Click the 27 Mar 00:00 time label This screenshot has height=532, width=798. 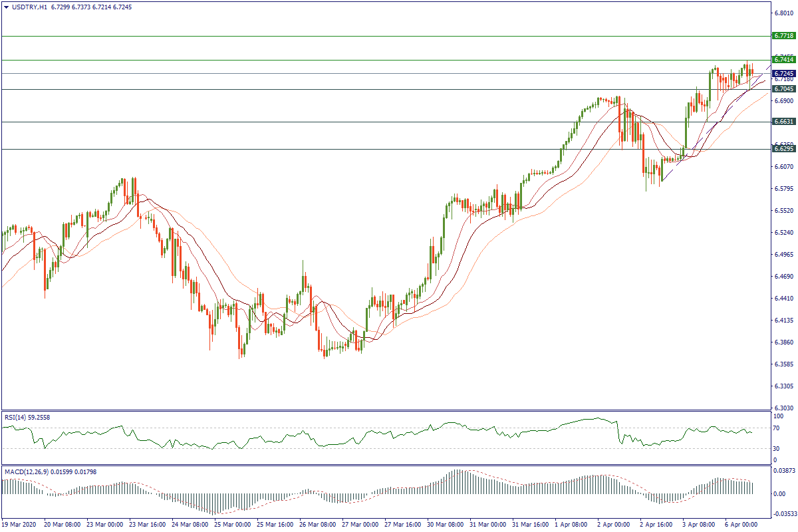(x=358, y=524)
